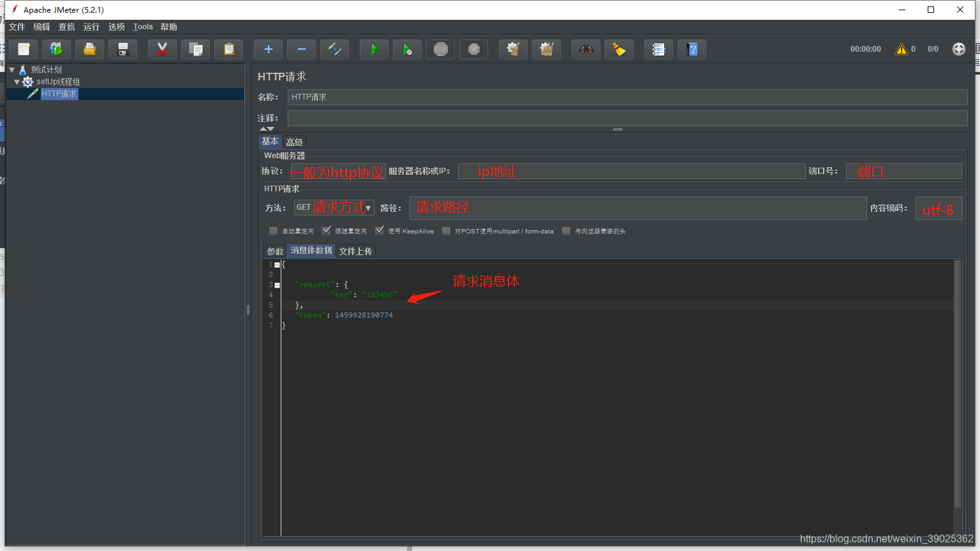Viewport: 980px width, 551px height.
Task: Select the setUp线程组 node in the tree
Action: (58, 82)
